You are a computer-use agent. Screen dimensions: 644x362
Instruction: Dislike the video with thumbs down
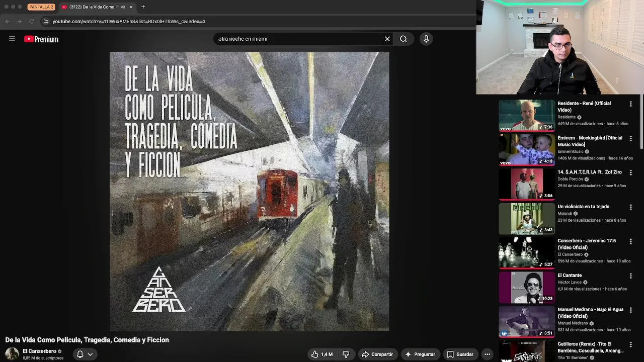(x=346, y=354)
